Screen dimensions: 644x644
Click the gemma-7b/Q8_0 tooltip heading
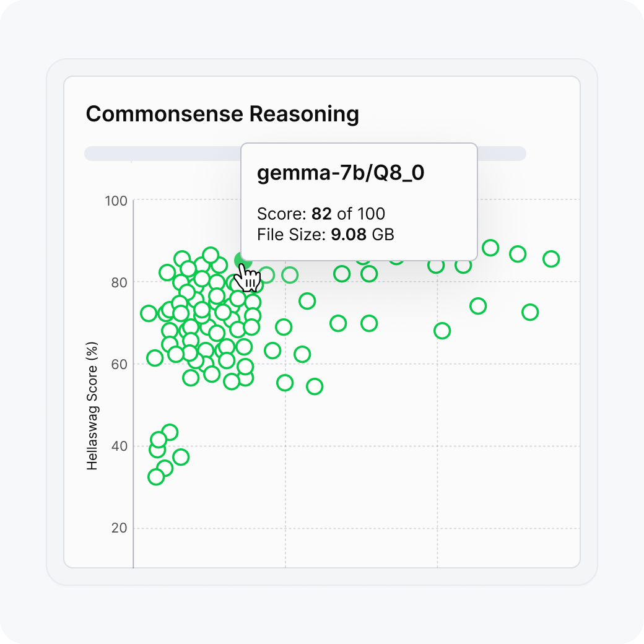(x=341, y=174)
